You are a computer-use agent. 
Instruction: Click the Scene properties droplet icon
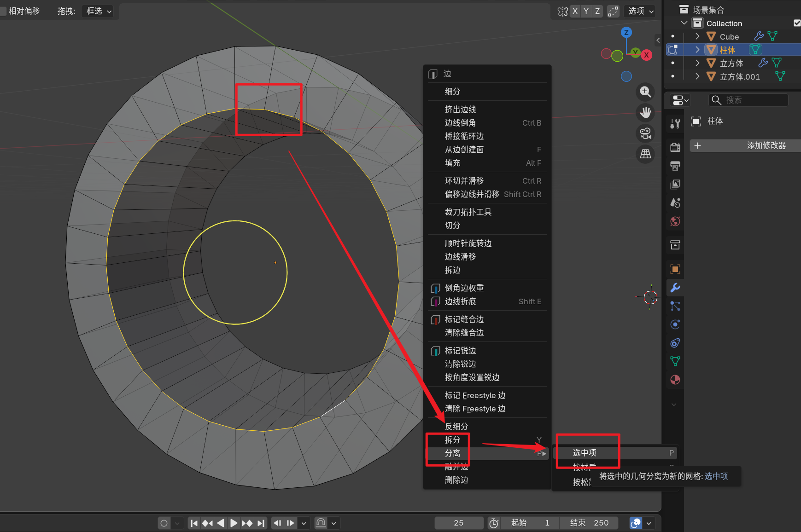click(x=675, y=202)
